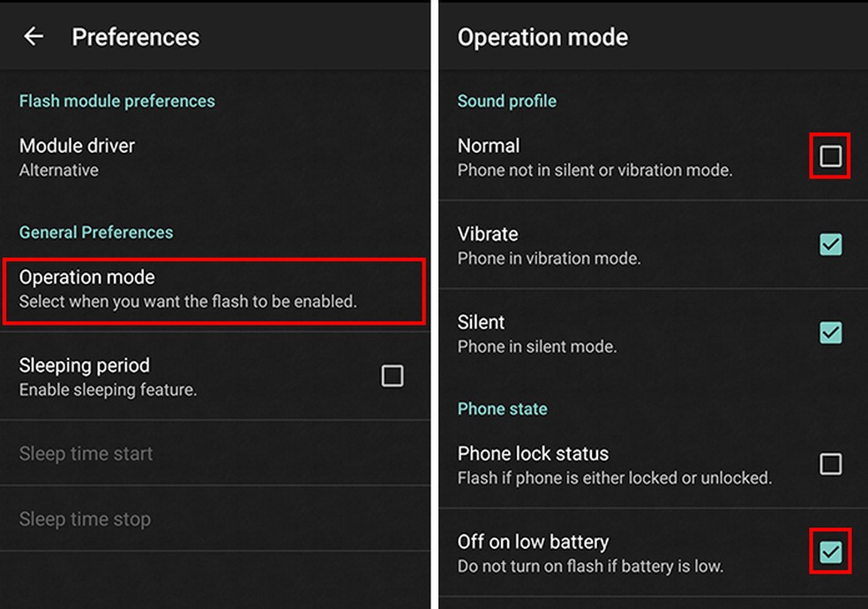Image resolution: width=868 pixels, height=609 pixels.
Task: Click the Phone state section header
Action: 502,409
